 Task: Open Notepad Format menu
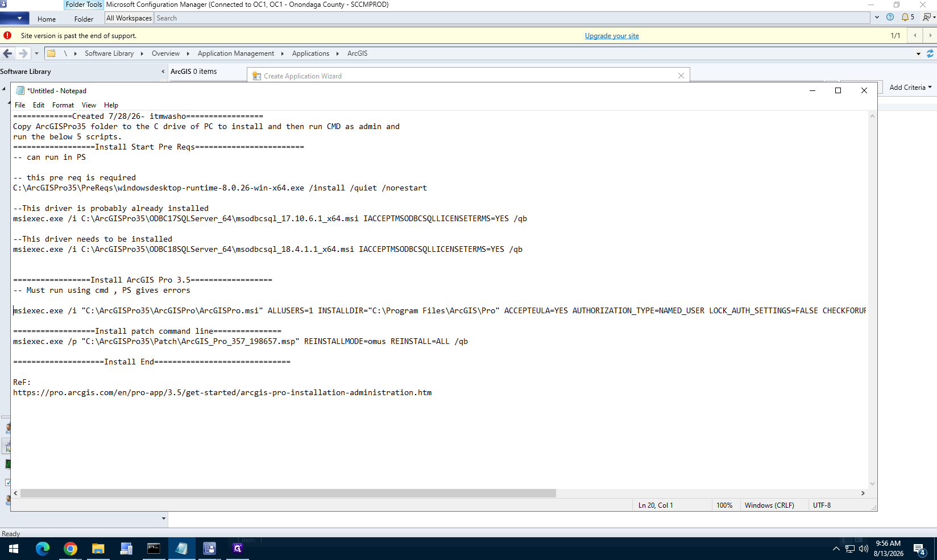tap(63, 105)
